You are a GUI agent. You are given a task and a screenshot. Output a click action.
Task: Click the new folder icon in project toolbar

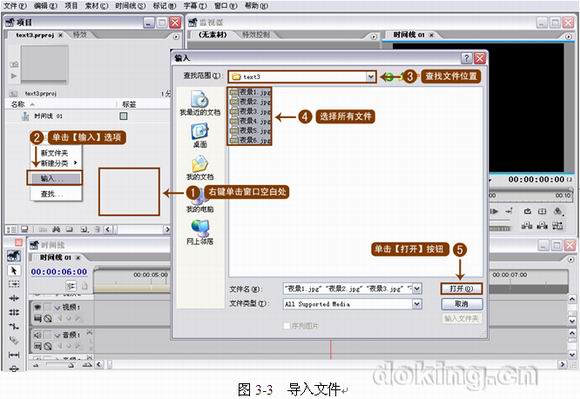69,230
